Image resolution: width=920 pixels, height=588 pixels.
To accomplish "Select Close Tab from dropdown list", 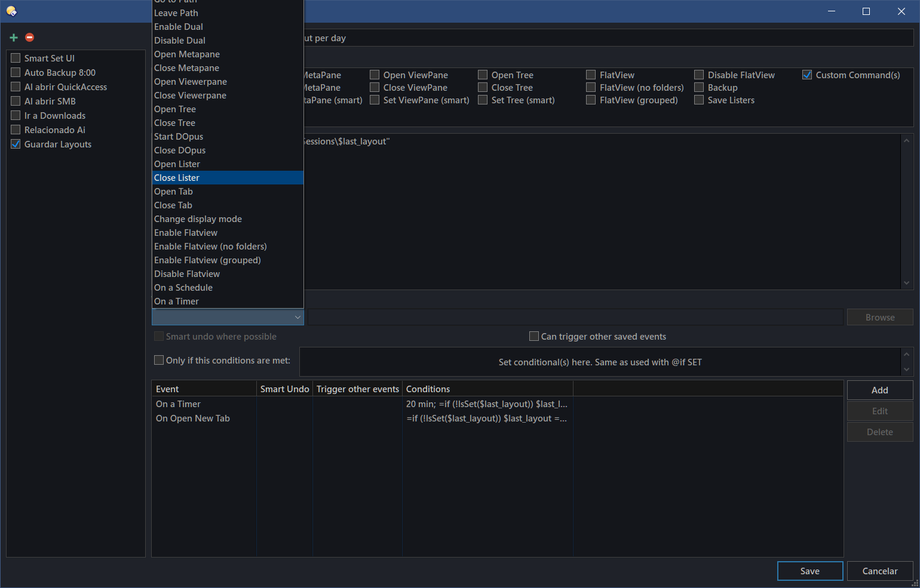I will 228,205.
